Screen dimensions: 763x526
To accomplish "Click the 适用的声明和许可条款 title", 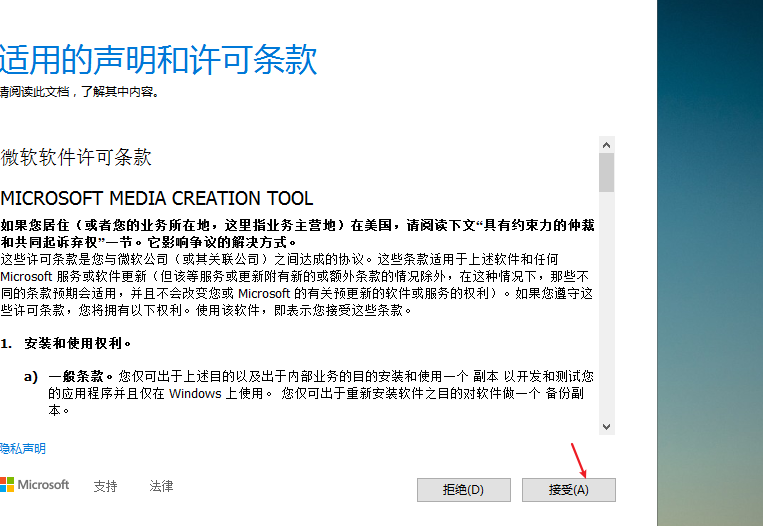I will (159, 60).
